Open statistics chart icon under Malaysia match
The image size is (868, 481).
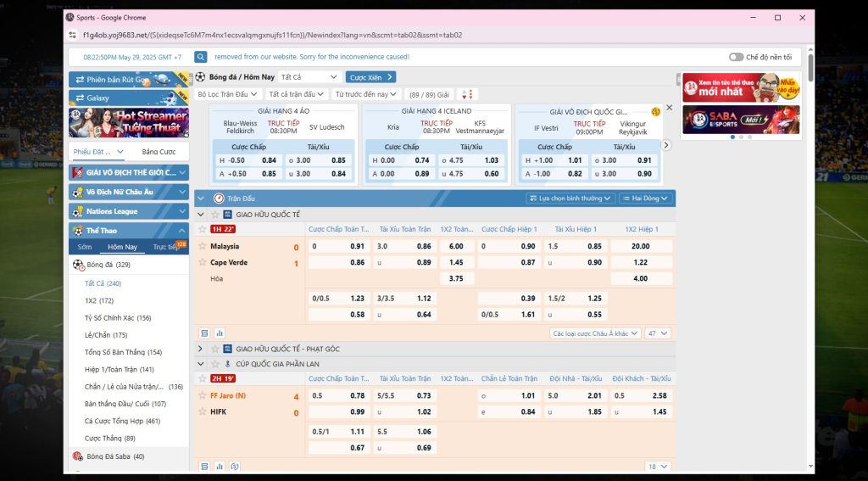click(x=220, y=333)
